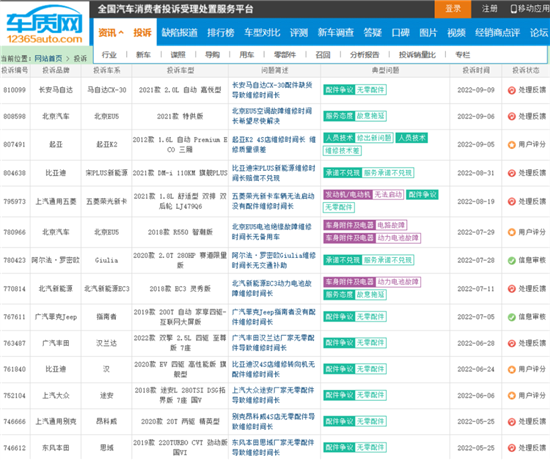Open complaint 北汽新能源EC3动力电池故障
The width and height of the screenshot is (550, 460).
point(271,288)
